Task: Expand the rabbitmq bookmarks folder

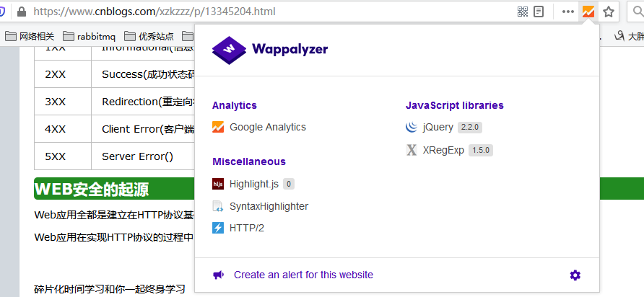Action: click(x=90, y=36)
